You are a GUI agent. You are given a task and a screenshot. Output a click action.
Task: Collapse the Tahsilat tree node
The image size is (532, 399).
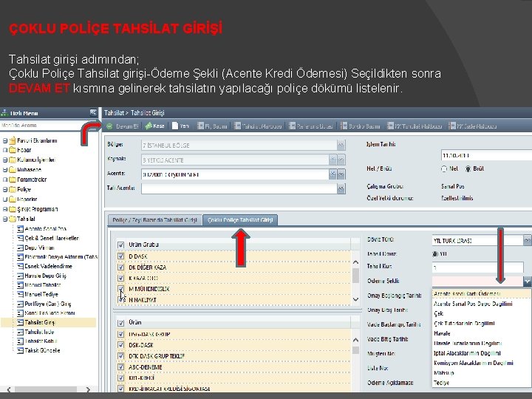[x=5, y=219]
